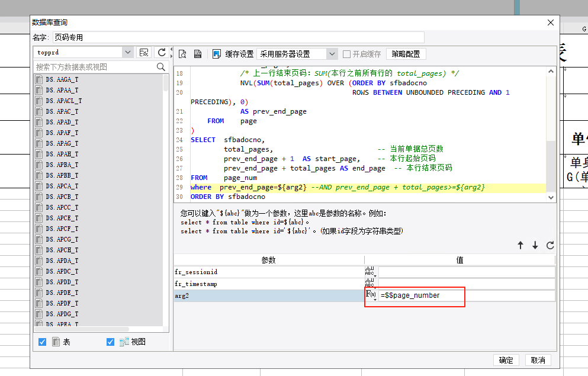This screenshot has width=588, height=376.
Task: Select the DS.APDG_T table
Action: click(x=62, y=314)
